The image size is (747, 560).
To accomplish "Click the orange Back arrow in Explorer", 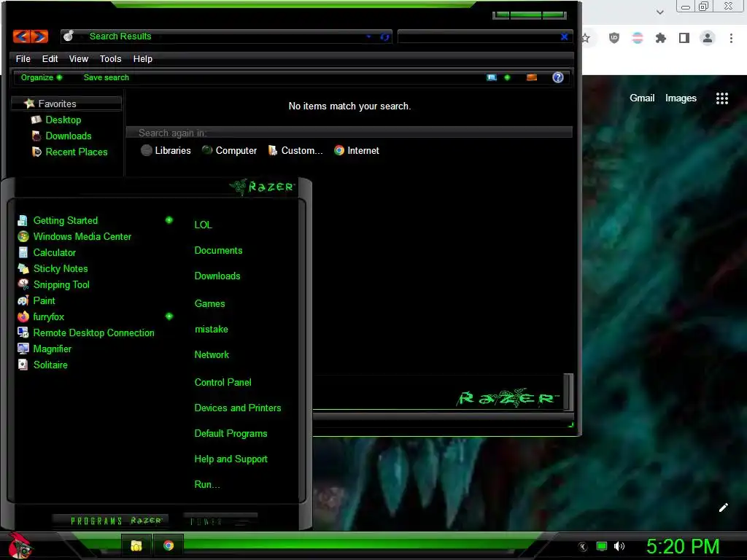I will coord(21,36).
